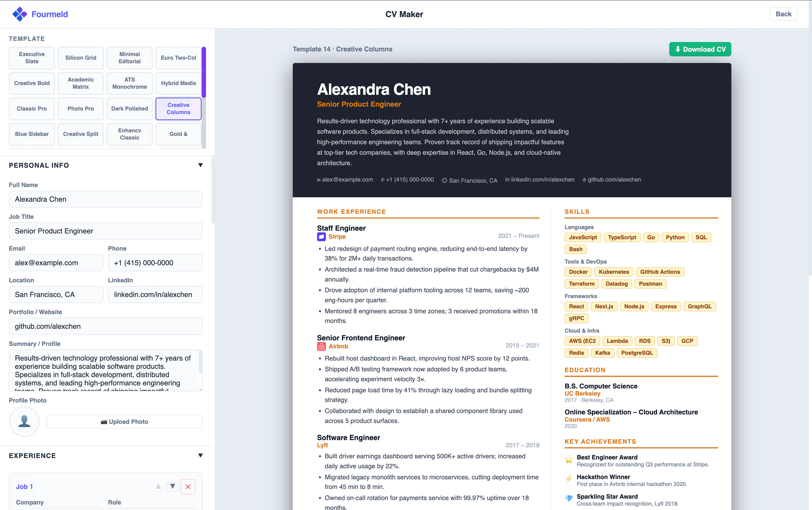
Task: Select the ATS Monochrome template
Action: (130, 83)
